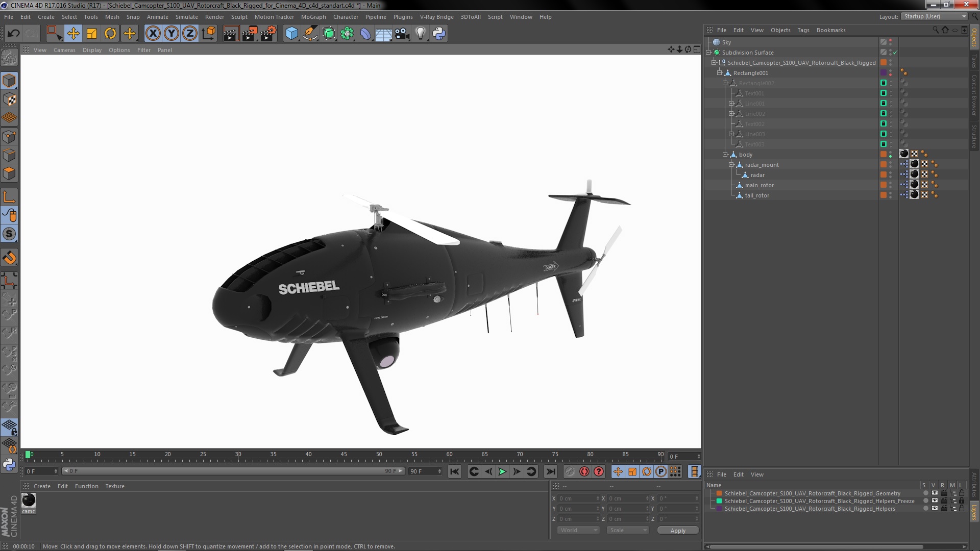
Task: Switch to Edges mode
Action: tap(9, 155)
